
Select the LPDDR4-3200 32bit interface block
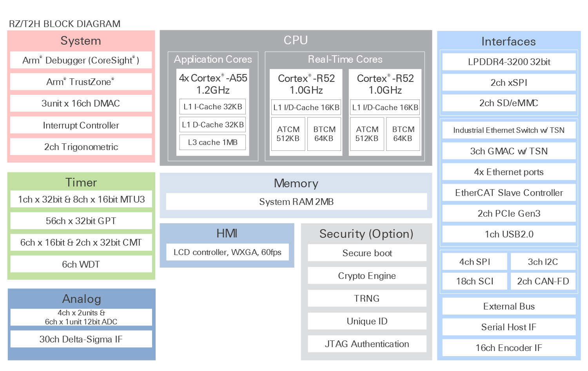point(509,62)
